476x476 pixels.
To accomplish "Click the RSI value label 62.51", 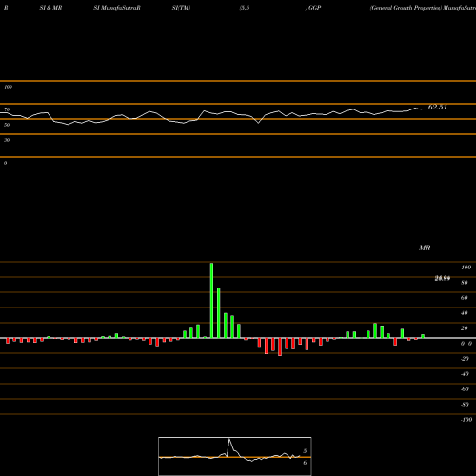I will pyautogui.click(x=438, y=107).
